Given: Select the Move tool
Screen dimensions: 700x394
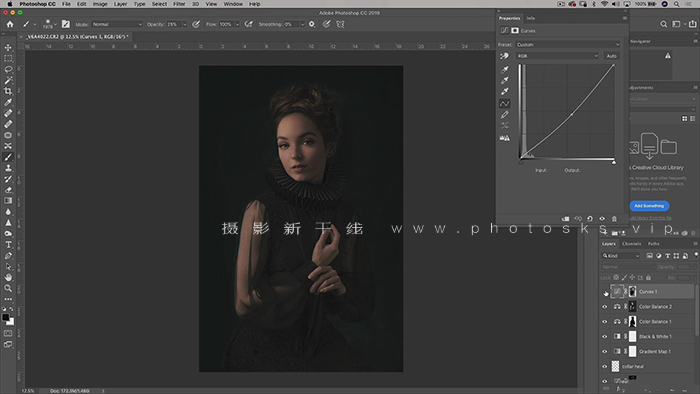Looking at the screenshot, I should coord(8,48).
